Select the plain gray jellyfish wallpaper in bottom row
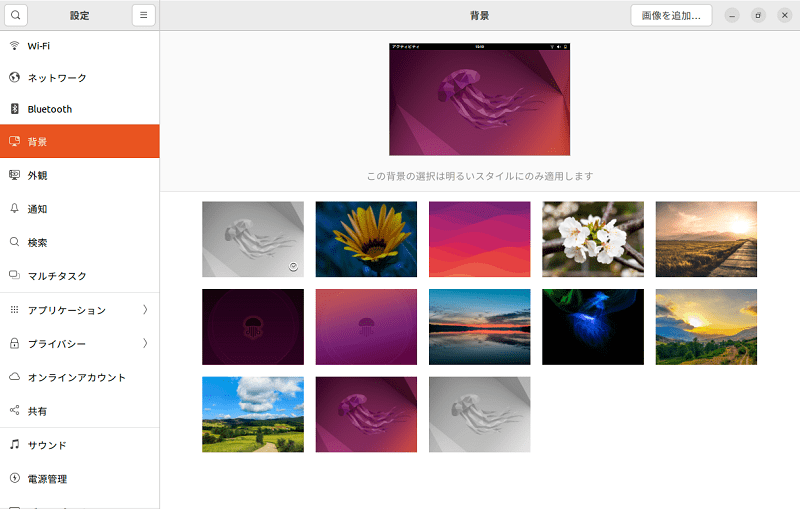This screenshot has width=800, height=509. (x=480, y=415)
